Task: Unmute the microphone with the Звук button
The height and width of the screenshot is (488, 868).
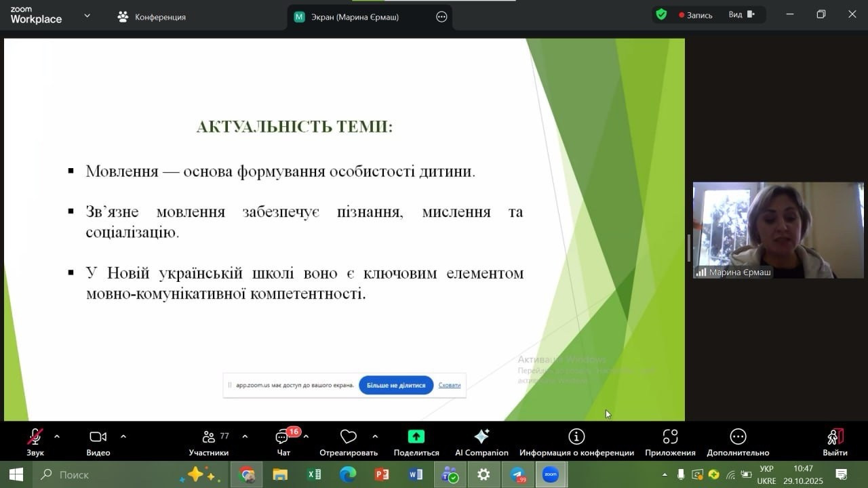Action: coord(35,442)
